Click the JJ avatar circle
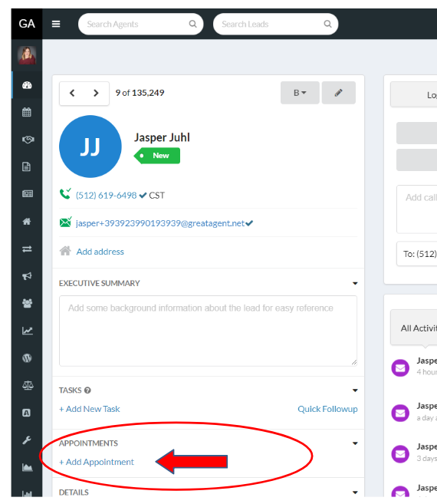437x504 pixels. (90, 147)
